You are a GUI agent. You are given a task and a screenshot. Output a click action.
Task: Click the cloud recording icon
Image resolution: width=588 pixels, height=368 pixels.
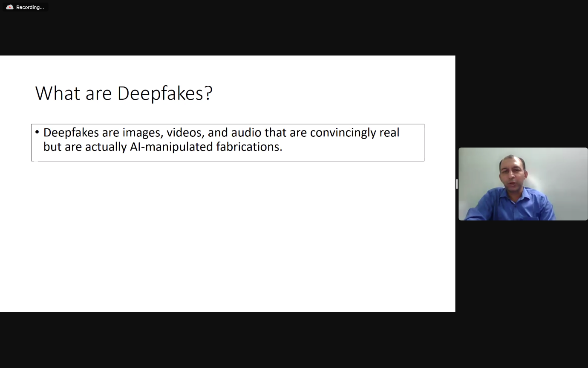coord(10,7)
